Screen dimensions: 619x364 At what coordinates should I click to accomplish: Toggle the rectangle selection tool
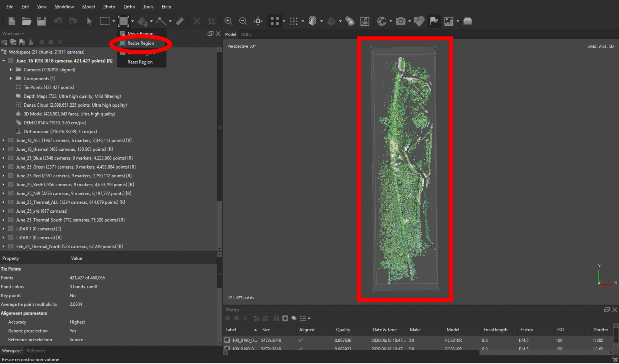pyautogui.click(x=105, y=21)
